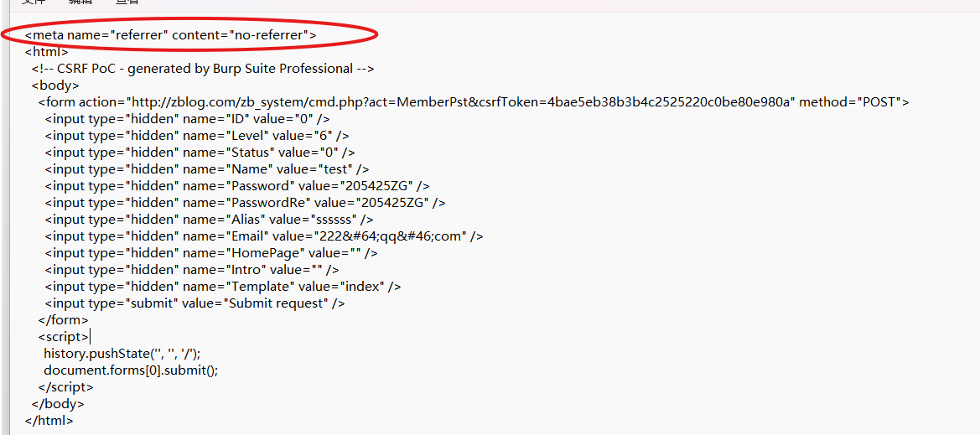Click the closing </script> tag line

pyautogui.click(x=66, y=387)
